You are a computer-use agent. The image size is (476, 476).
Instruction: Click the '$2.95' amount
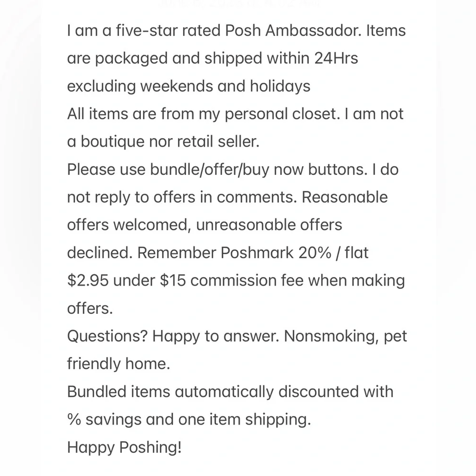coord(88,280)
